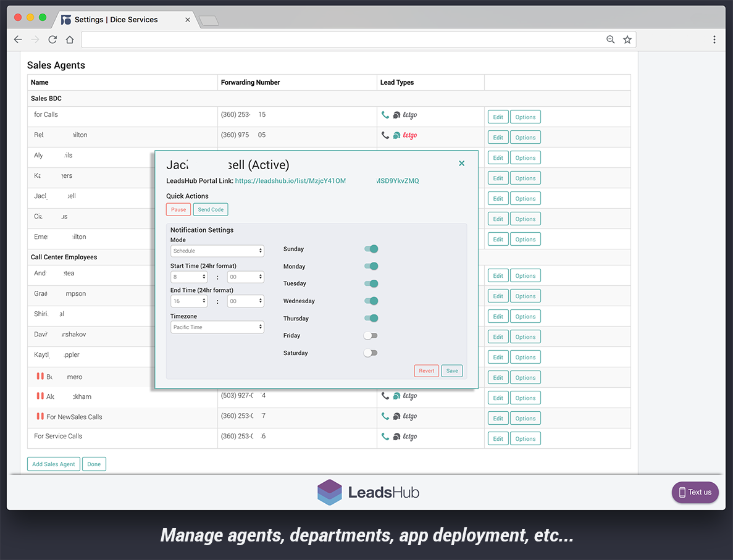Screen dimensions: 733x560
Task: Reload the page
Action: (x=52, y=40)
